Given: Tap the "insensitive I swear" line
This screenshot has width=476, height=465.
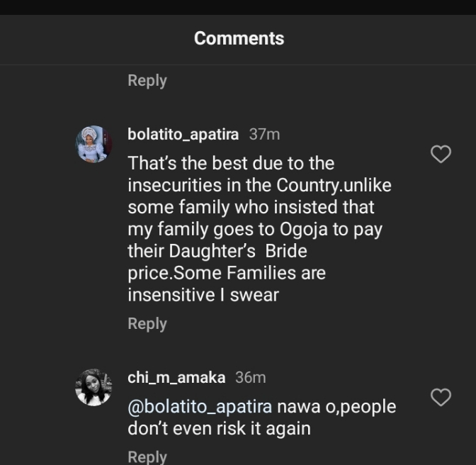Looking at the screenshot, I should [203, 295].
